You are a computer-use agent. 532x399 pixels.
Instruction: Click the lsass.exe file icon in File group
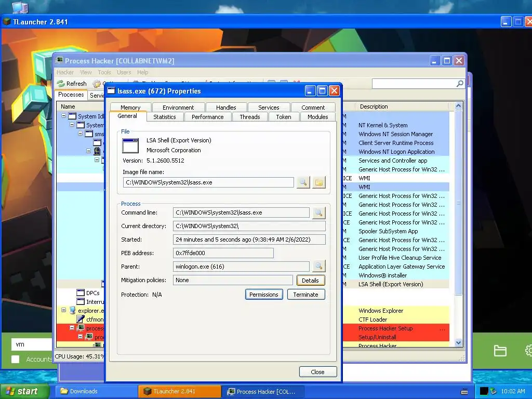click(x=130, y=146)
